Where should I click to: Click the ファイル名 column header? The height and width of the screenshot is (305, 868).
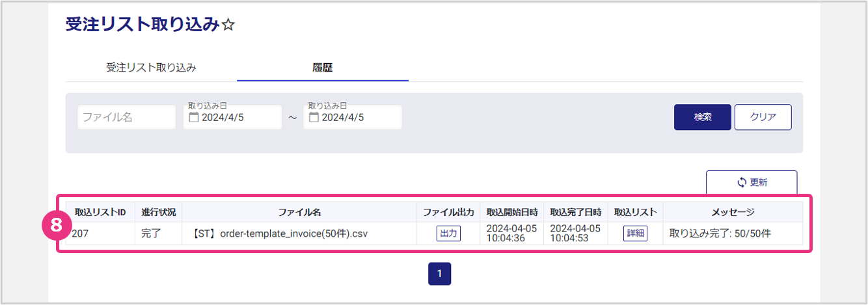tap(299, 212)
